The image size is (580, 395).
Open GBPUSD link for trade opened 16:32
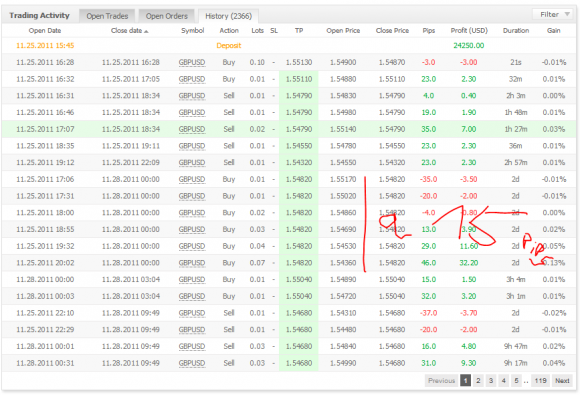click(x=192, y=79)
